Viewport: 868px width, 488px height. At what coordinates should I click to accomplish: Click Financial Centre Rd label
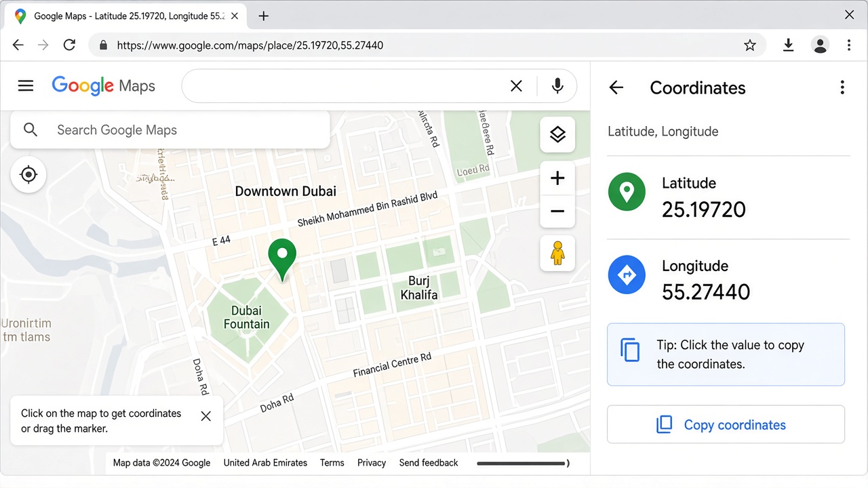click(x=393, y=365)
